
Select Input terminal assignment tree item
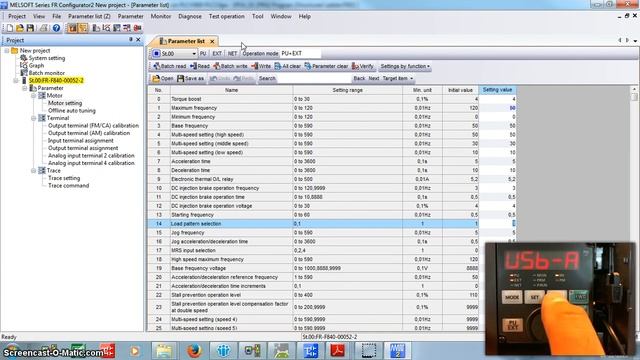(x=81, y=140)
